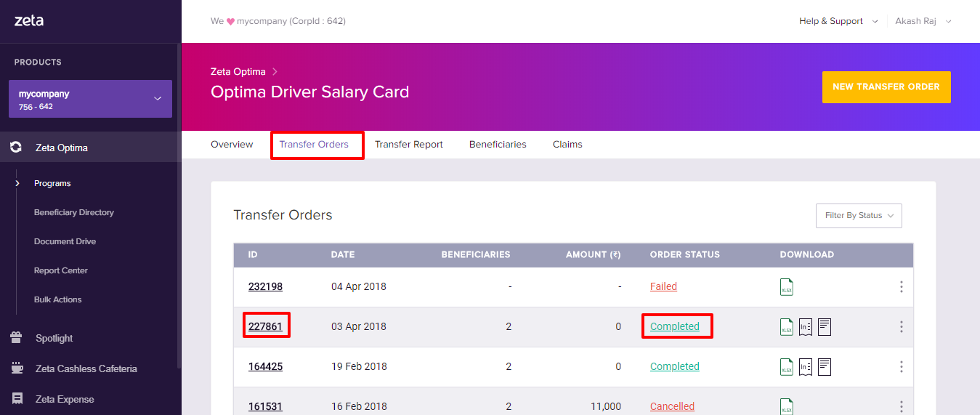Click the Zeta logo in sidebar

tap(29, 21)
